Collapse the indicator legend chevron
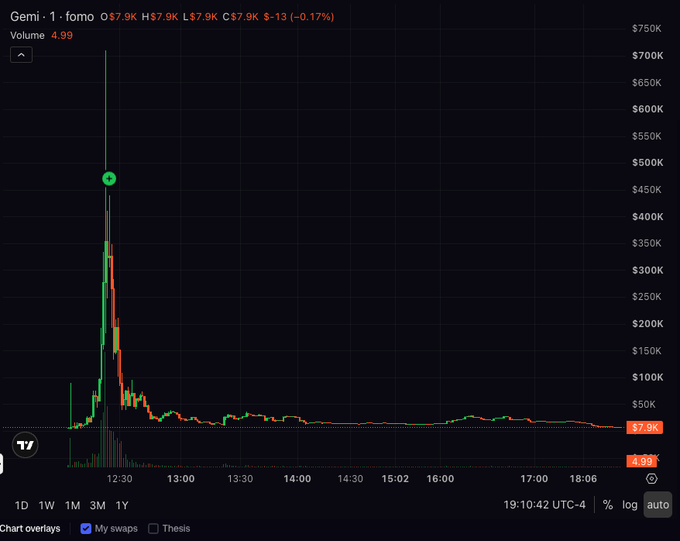The width and height of the screenshot is (680, 541). tap(21, 55)
